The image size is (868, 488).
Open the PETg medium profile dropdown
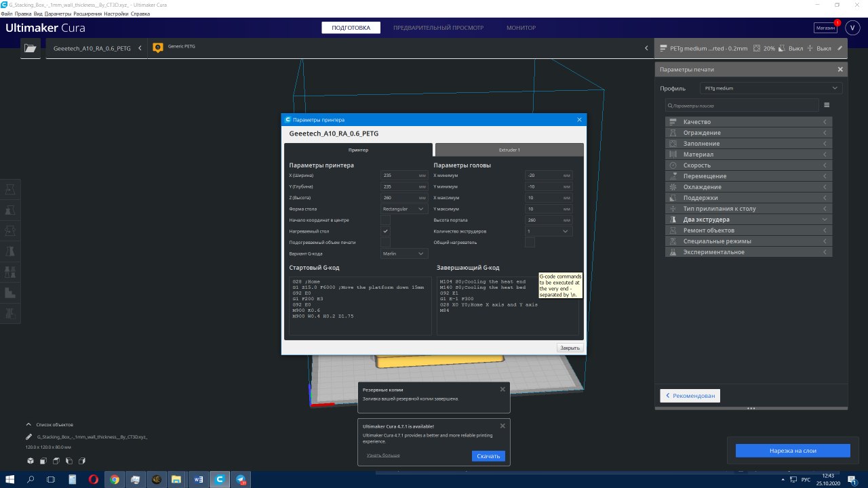[x=772, y=88]
